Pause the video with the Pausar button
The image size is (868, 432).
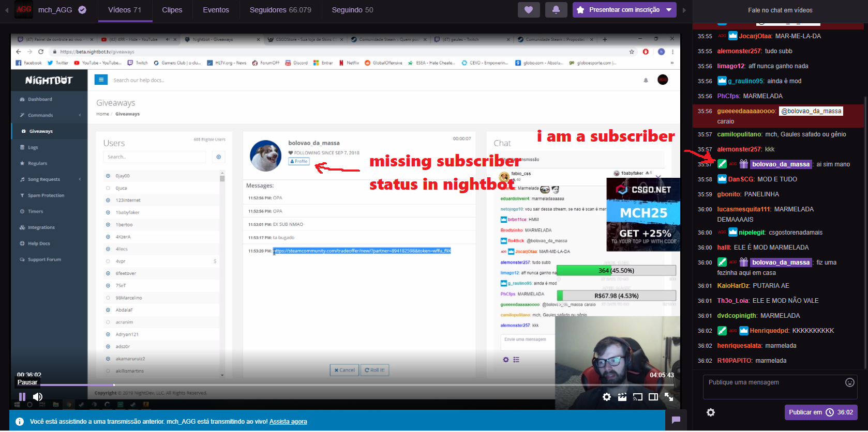[22, 397]
